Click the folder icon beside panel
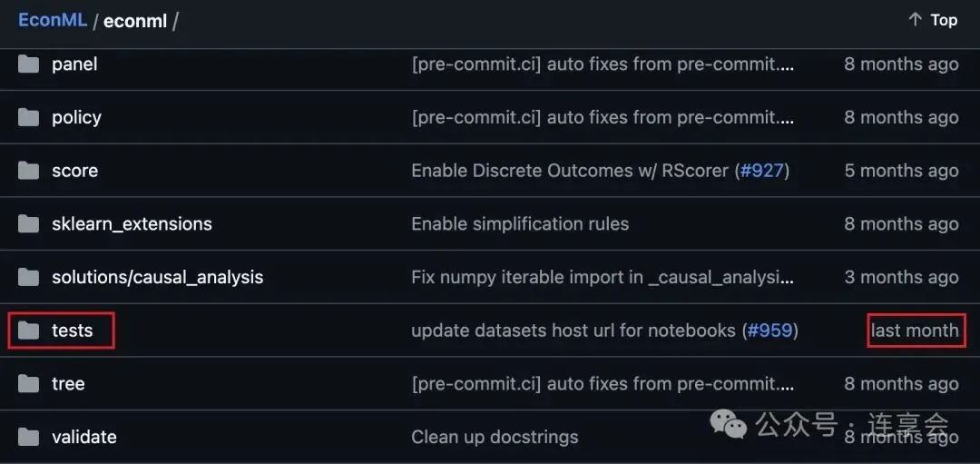 [x=29, y=64]
